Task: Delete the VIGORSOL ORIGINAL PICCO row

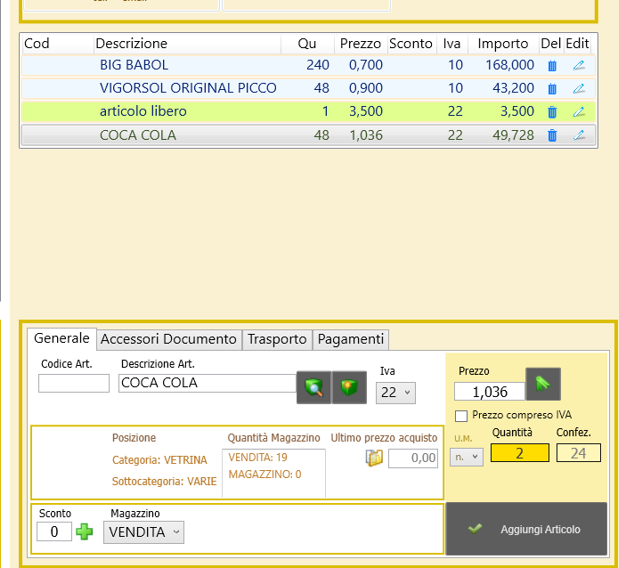Action: point(552,89)
